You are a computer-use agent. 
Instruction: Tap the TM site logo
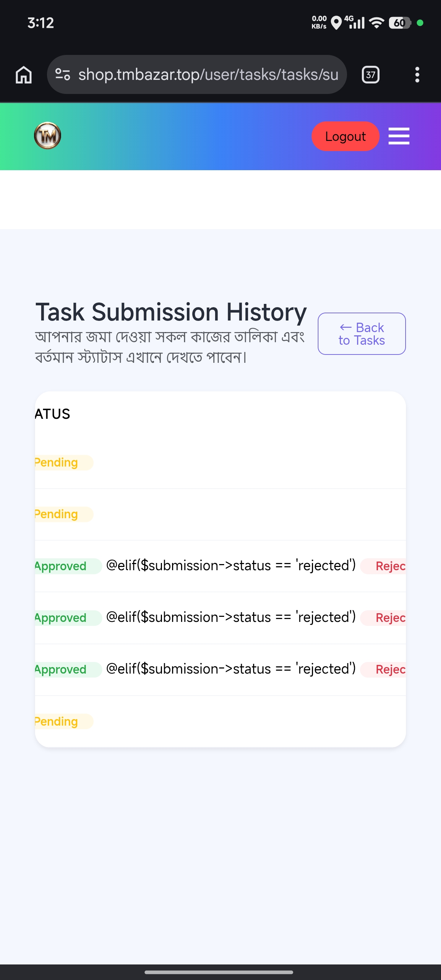(x=48, y=136)
